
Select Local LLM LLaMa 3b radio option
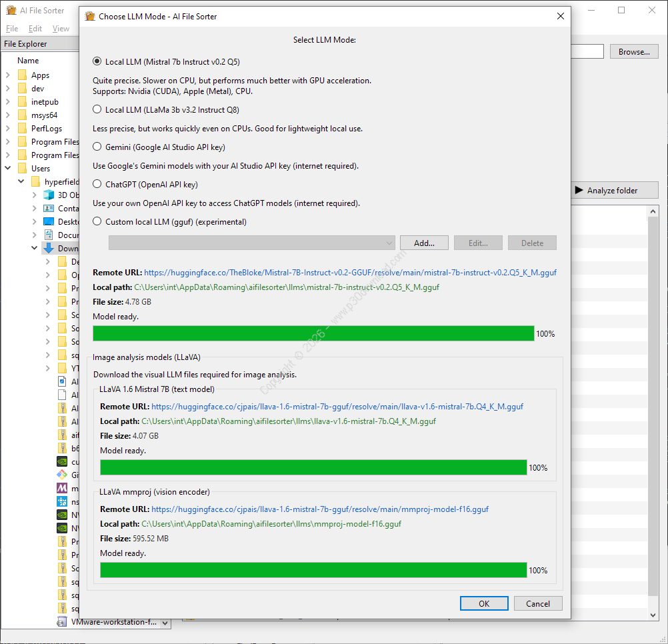tap(98, 110)
